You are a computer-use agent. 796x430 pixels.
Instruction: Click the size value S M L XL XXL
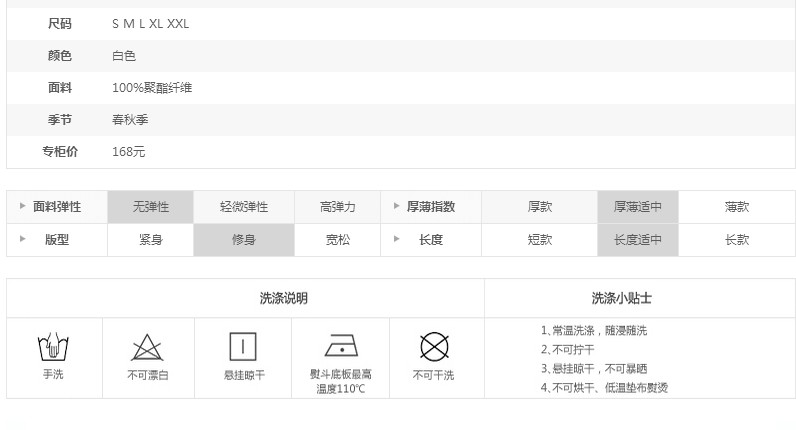tap(150, 24)
